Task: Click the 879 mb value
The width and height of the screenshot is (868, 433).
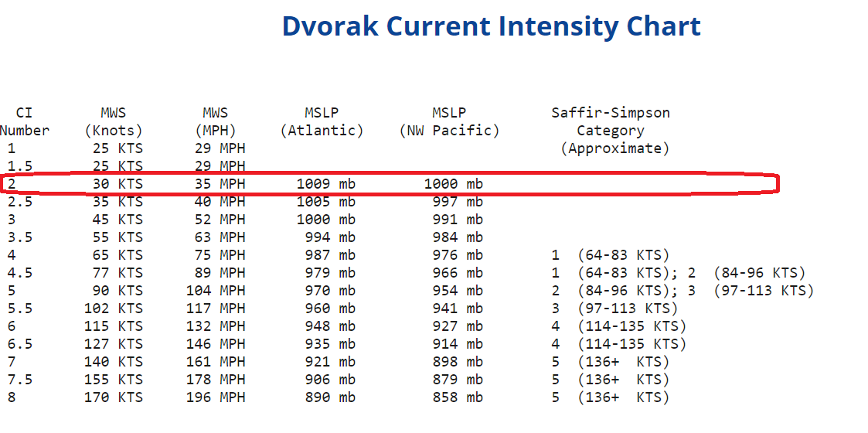Action: (x=458, y=380)
